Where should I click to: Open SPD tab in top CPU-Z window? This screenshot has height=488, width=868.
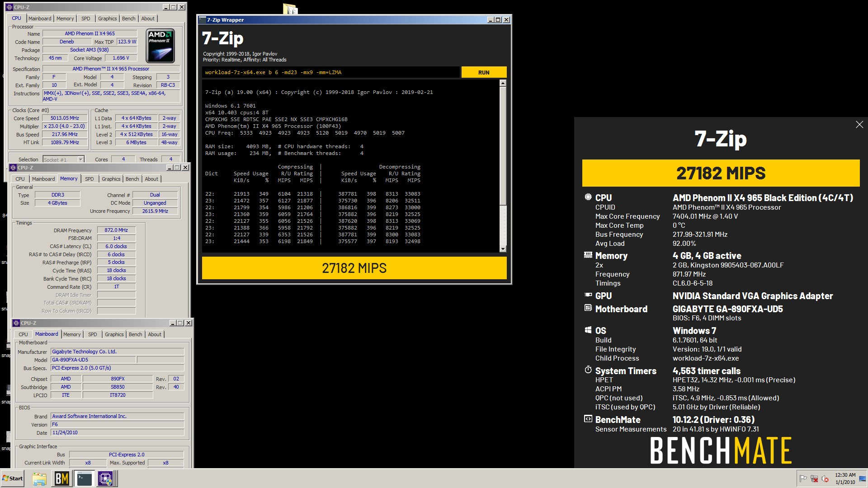click(x=86, y=19)
